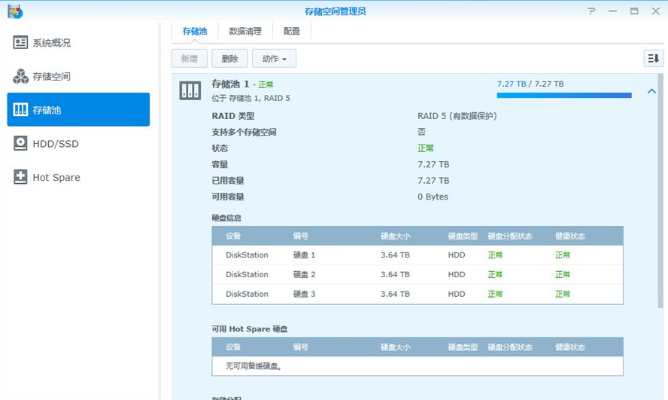Open the 动作 action dropdown
Viewport: 668px width, 400px height.
274,58
